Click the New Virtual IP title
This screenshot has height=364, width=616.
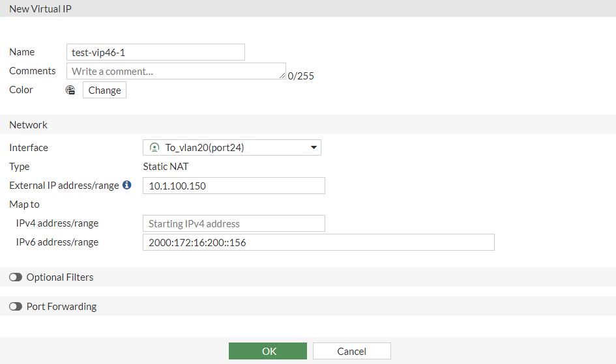point(40,8)
